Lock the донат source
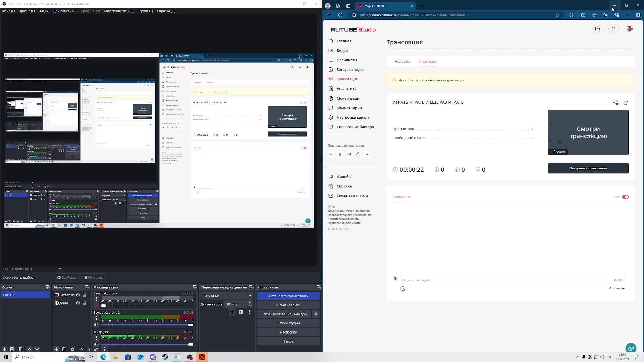The image size is (644, 362). pos(85,303)
